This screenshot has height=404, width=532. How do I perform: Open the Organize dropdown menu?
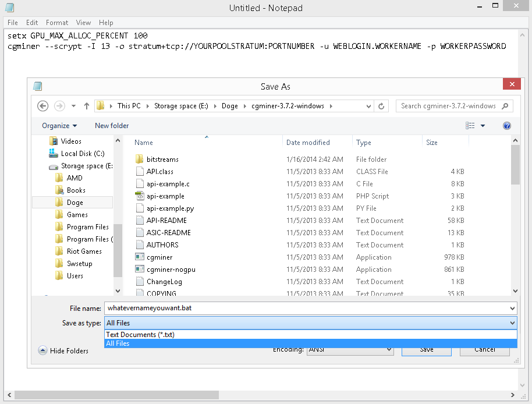point(59,126)
